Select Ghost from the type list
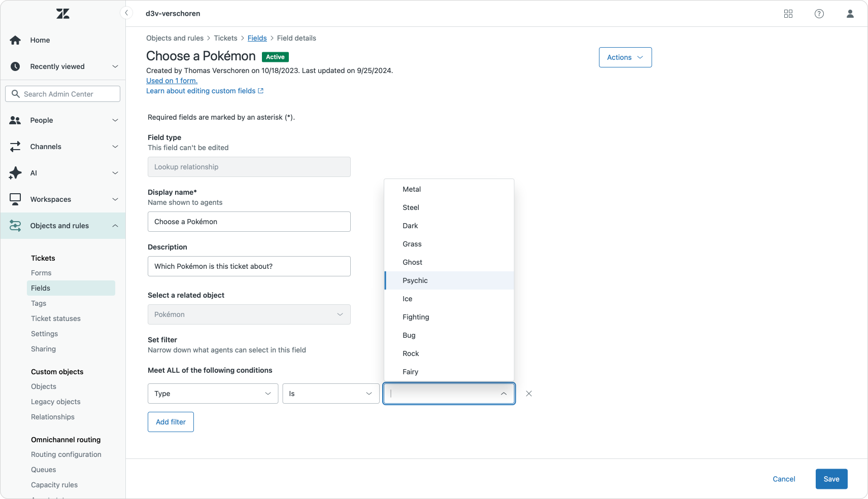Viewport: 868px width, 499px height. (449, 262)
